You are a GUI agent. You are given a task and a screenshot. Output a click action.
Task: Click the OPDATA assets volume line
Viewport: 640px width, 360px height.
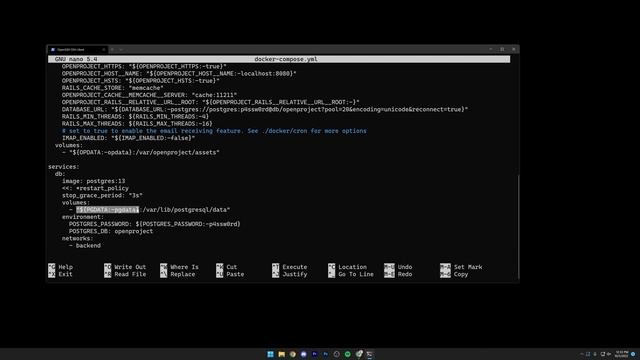click(141, 152)
